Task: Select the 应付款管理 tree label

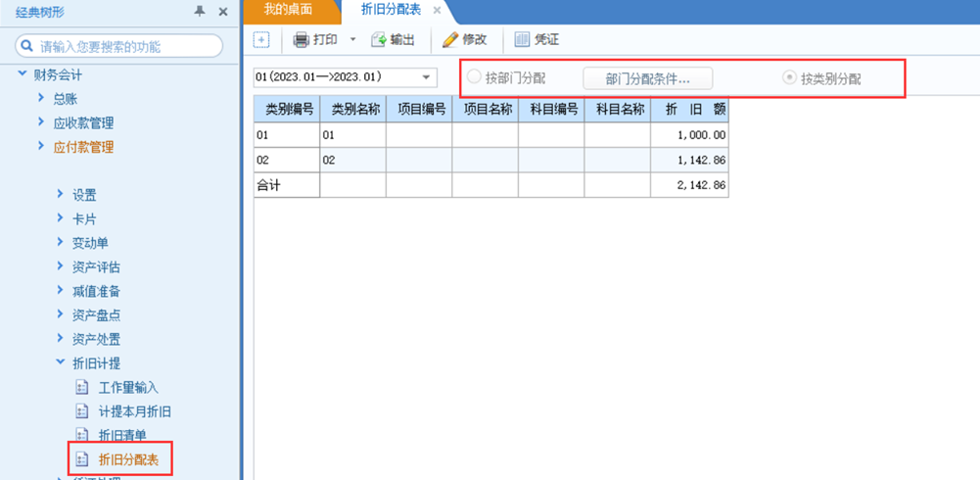Action: point(84,147)
